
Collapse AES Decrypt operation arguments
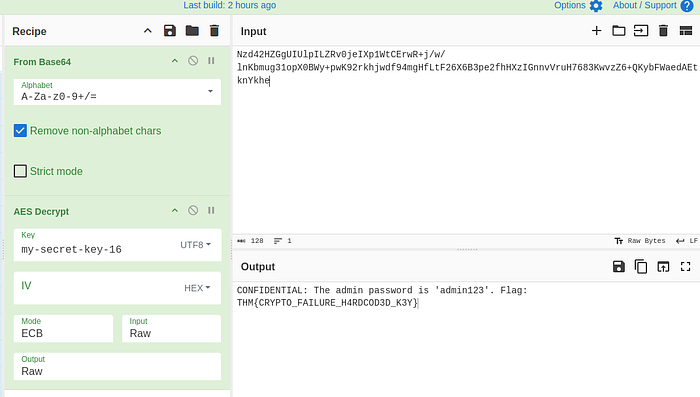pos(175,210)
